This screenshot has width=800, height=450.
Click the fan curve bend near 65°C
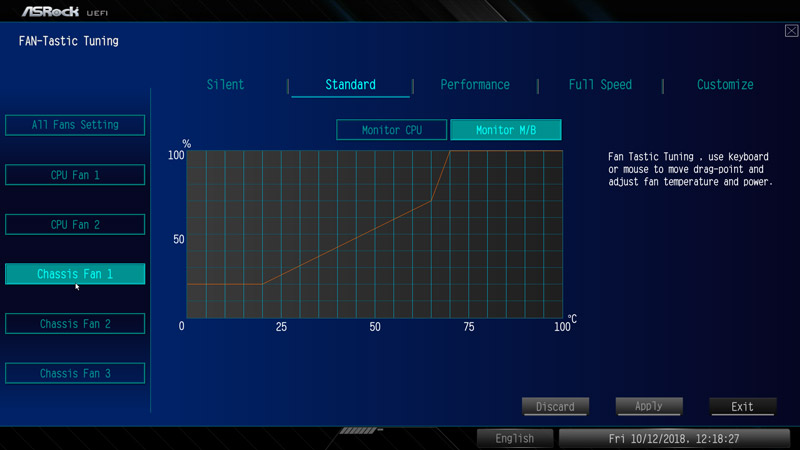pos(431,201)
